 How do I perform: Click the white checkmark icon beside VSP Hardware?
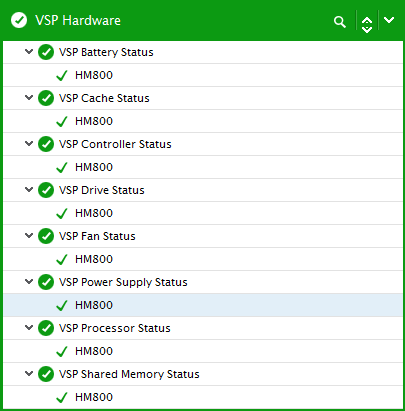pos(19,20)
